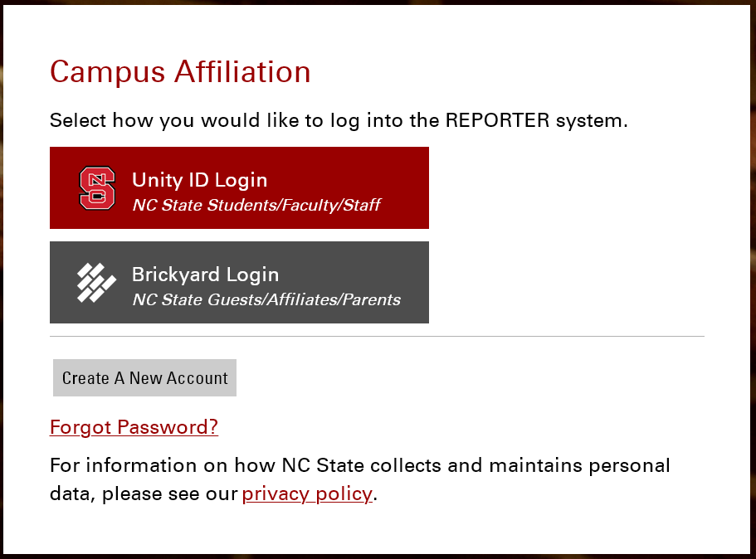Viewport: 756px width, 559px height.
Task: Click the 'Select how you would like' instruction text
Action: 174,120
